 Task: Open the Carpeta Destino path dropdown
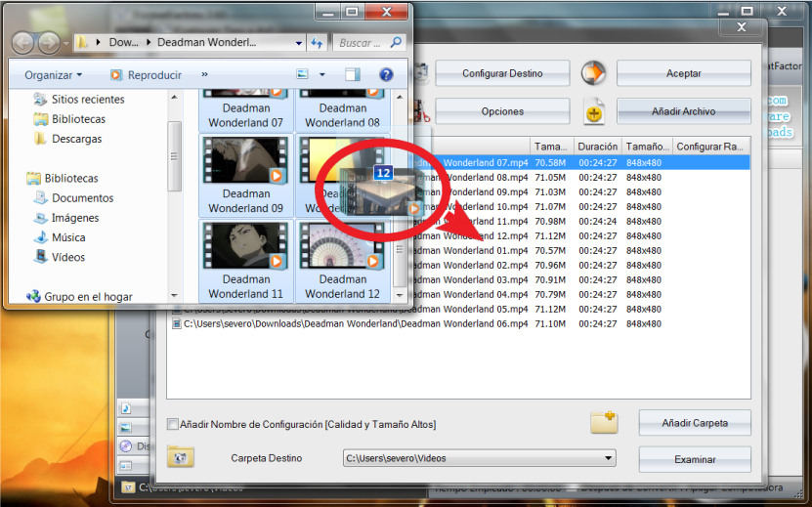(609, 458)
